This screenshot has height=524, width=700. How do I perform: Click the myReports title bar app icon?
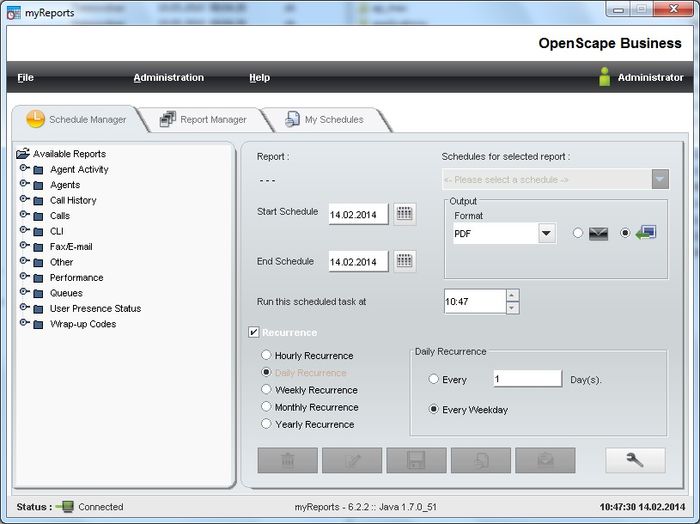click(x=13, y=12)
